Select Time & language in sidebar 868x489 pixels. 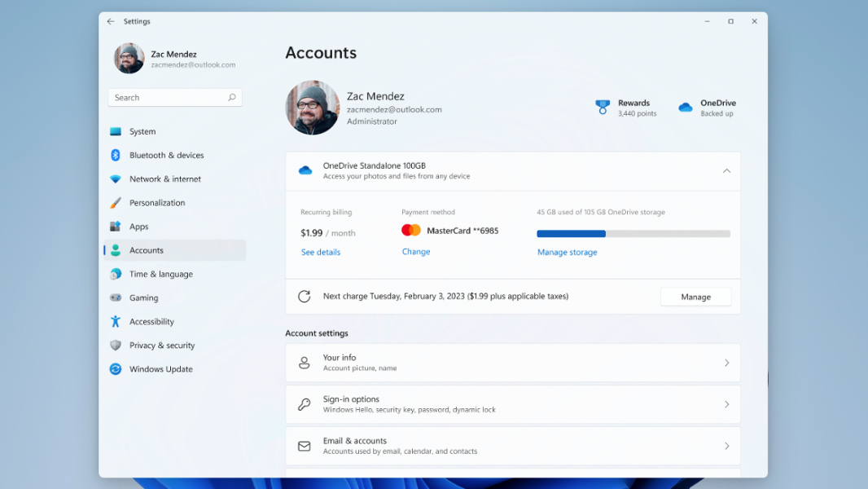pyautogui.click(x=160, y=275)
